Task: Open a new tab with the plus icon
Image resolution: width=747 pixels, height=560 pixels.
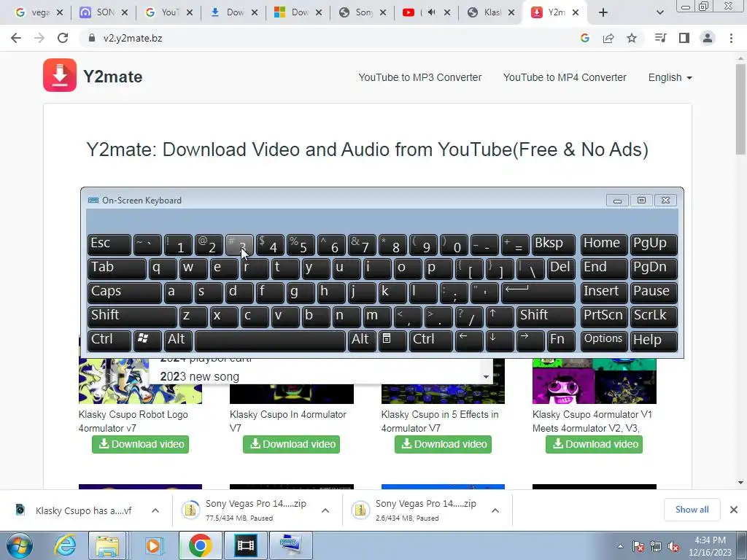Action: coord(603,12)
